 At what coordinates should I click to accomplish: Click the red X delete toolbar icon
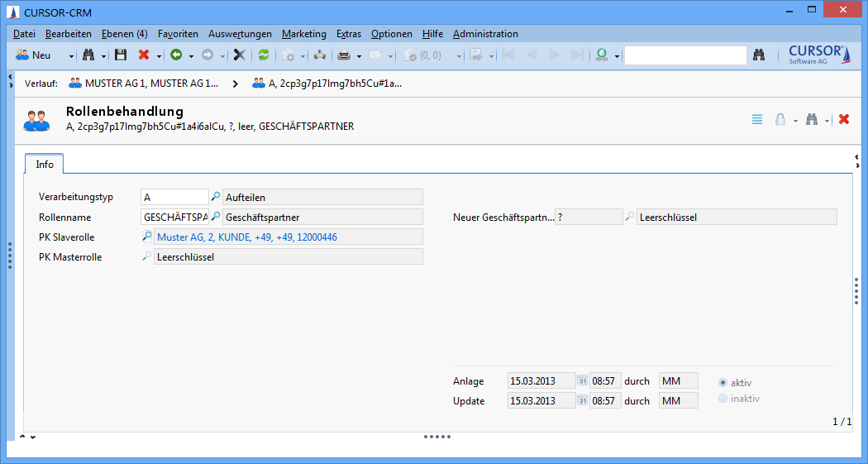click(x=144, y=55)
